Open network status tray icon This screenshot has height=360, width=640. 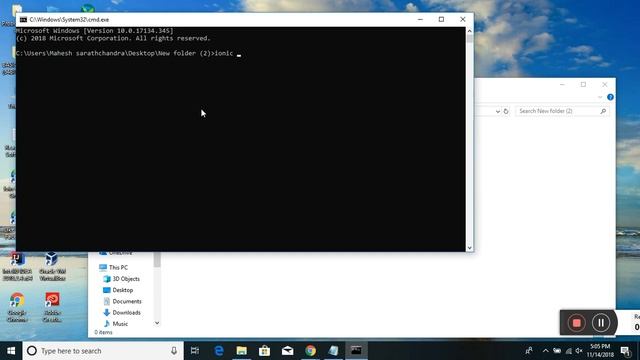568,351
